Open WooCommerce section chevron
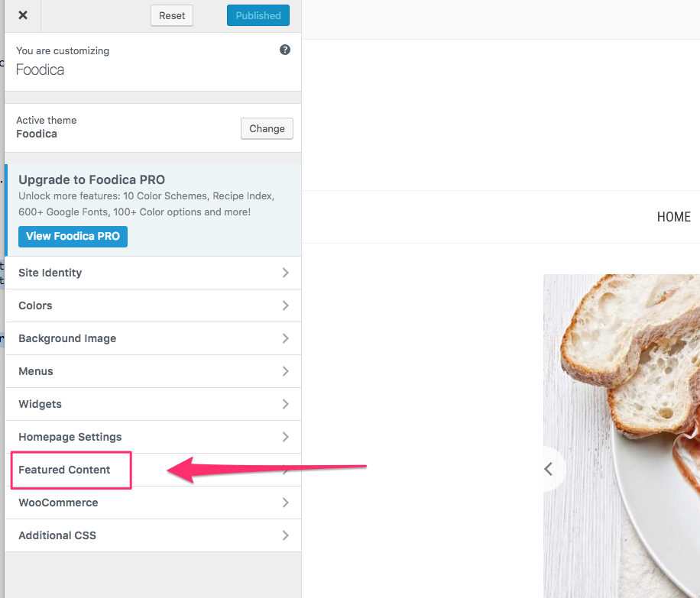700x598 pixels. click(x=285, y=503)
